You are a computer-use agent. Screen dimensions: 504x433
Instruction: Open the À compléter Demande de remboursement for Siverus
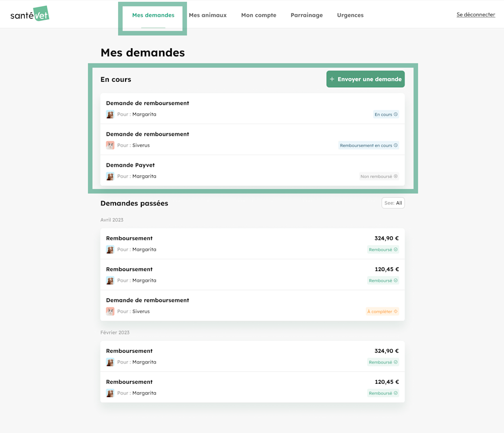252,305
